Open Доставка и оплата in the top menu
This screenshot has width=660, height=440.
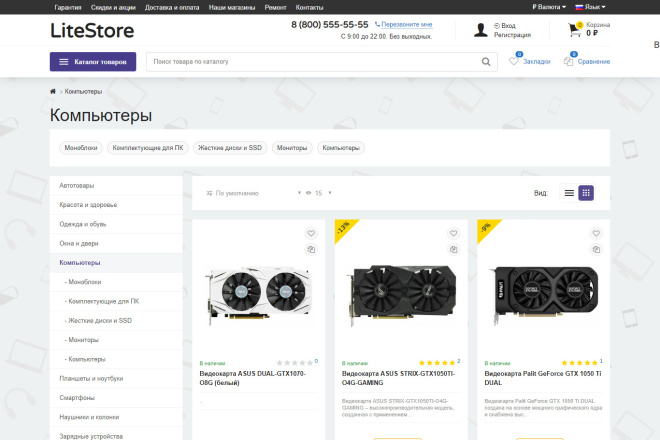click(172, 8)
